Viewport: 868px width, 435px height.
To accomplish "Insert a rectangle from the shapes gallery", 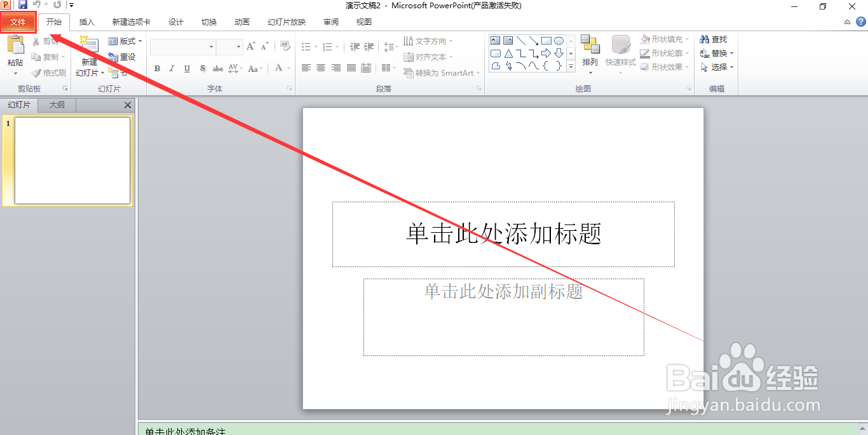I will [546, 39].
